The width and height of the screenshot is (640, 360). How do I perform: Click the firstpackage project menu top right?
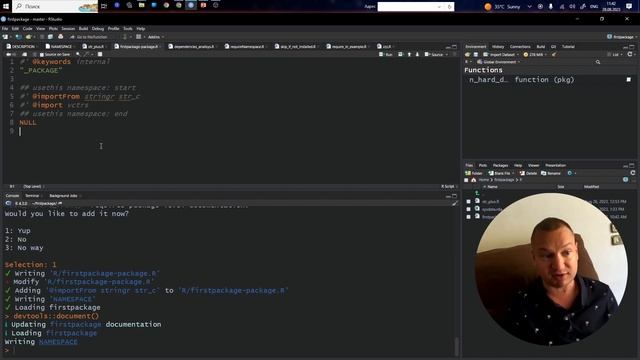[x=622, y=37]
